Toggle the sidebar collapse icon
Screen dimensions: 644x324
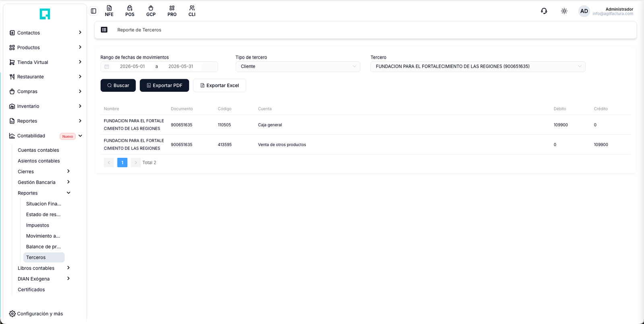(93, 11)
